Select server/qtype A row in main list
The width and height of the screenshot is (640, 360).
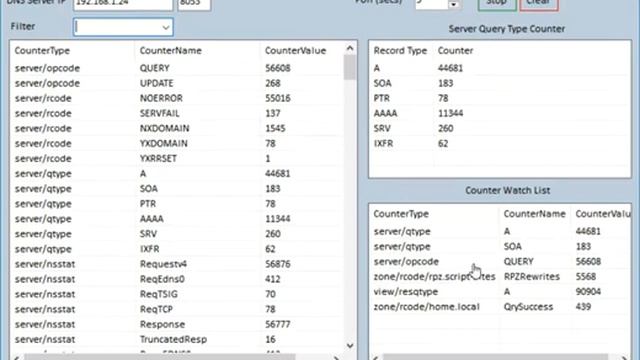[177, 174]
